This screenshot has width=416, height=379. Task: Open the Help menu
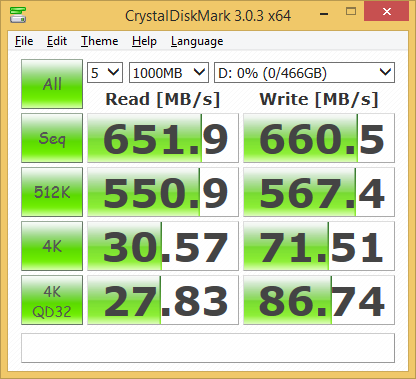point(144,41)
